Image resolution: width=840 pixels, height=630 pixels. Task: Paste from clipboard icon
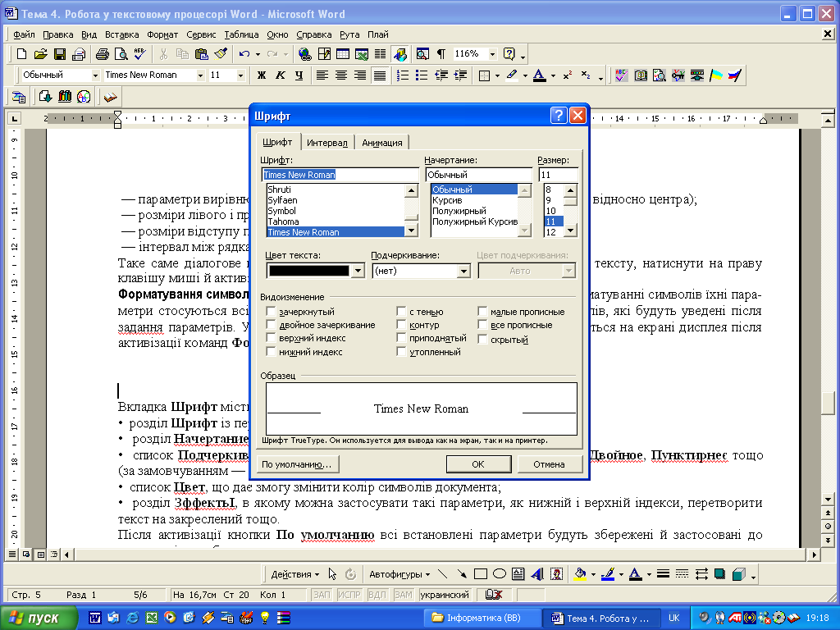click(x=202, y=54)
